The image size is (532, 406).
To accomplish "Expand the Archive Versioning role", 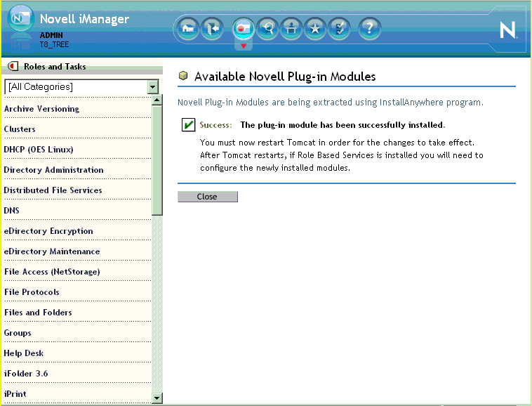I will (41, 109).
